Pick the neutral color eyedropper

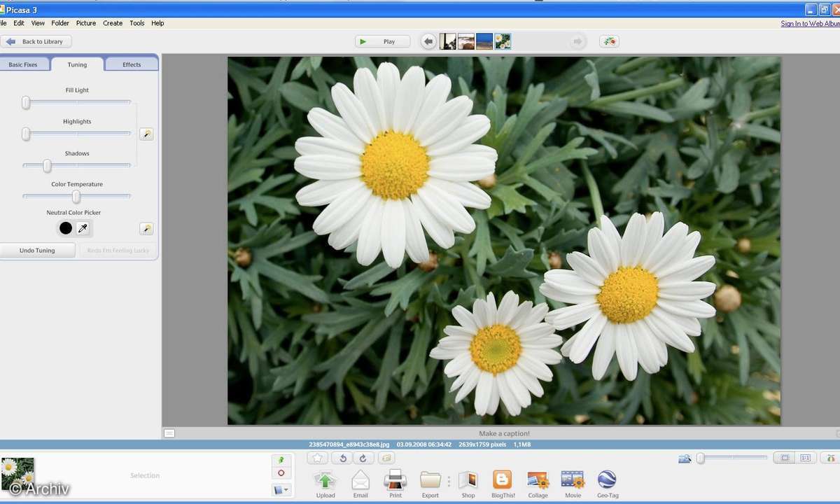click(x=83, y=228)
